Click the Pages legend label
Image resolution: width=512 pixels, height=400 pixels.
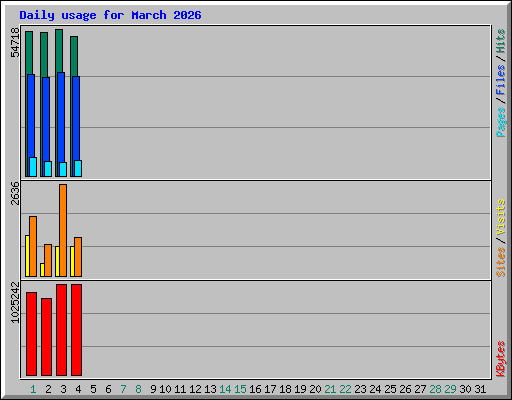pos(501,122)
